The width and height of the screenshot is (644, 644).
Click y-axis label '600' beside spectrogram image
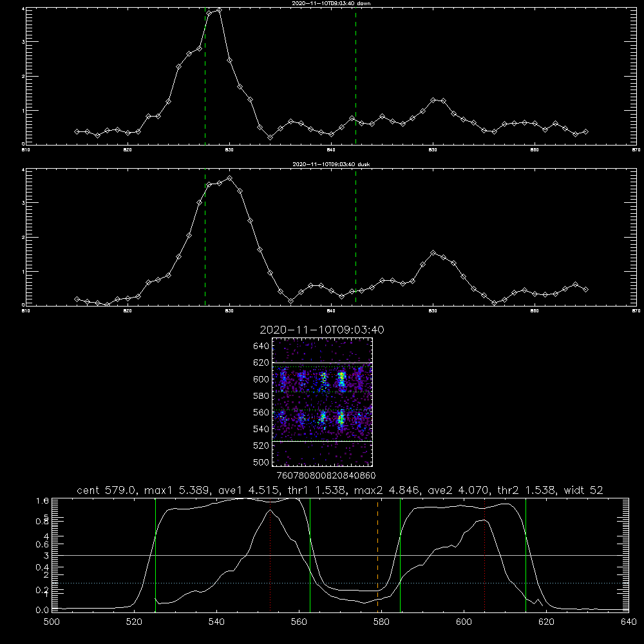261,379
